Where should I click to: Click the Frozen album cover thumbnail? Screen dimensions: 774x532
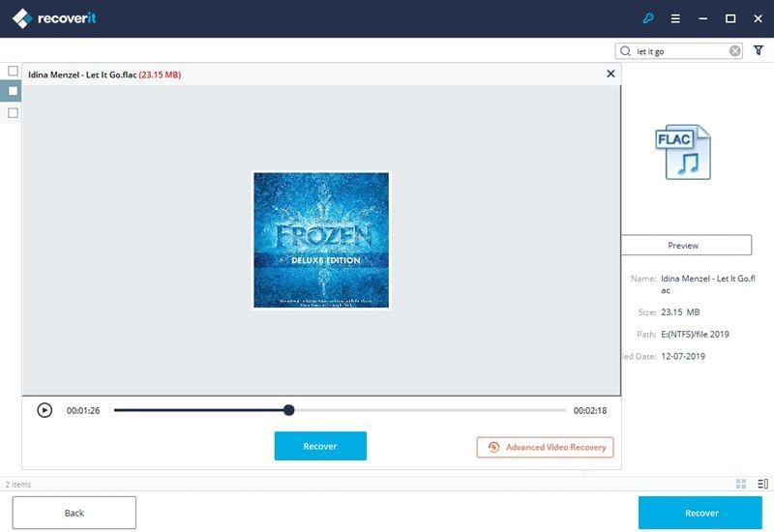[321, 240]
